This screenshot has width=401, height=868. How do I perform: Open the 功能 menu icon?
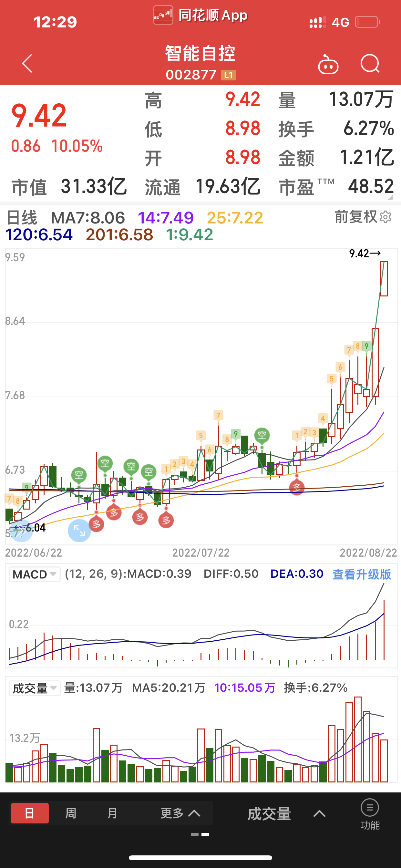coord(370,813)
